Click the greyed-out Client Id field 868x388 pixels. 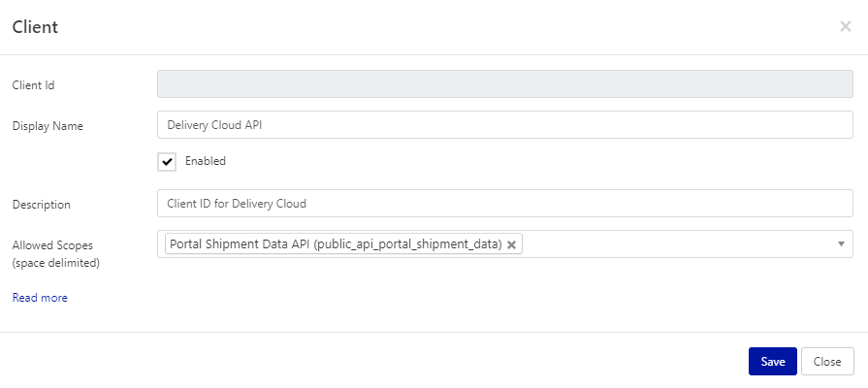coord(504,84)
